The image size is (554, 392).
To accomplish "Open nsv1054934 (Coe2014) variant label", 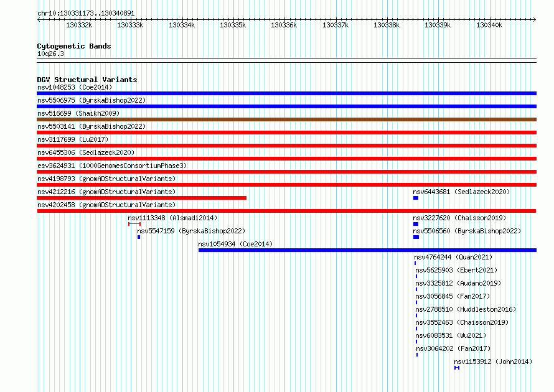I will point(235,244).
